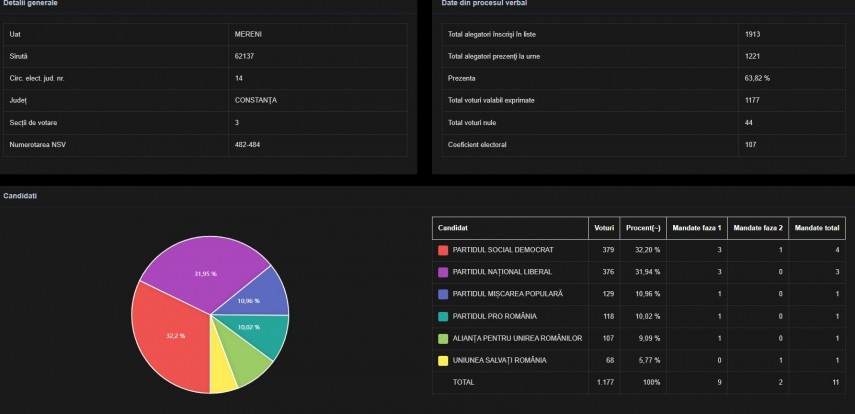The width and height of the screenshot is (855, 414).
Task: Click the CONSTANȚA county value
Action: point(256,100)
